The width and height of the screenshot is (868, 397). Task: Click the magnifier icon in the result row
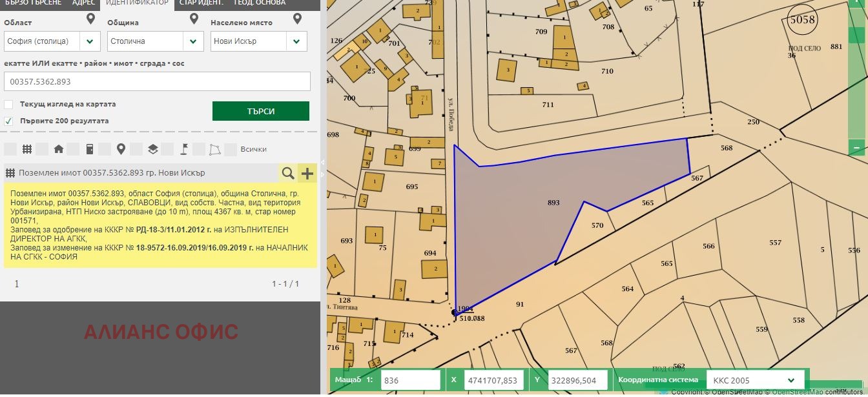[288, 173]
